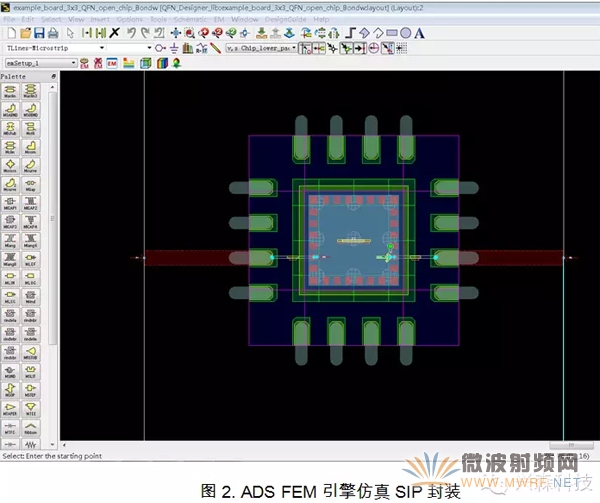Select the rectangle drawing tool
This screenshot has width=600, height=503.
tap(392, 33)
